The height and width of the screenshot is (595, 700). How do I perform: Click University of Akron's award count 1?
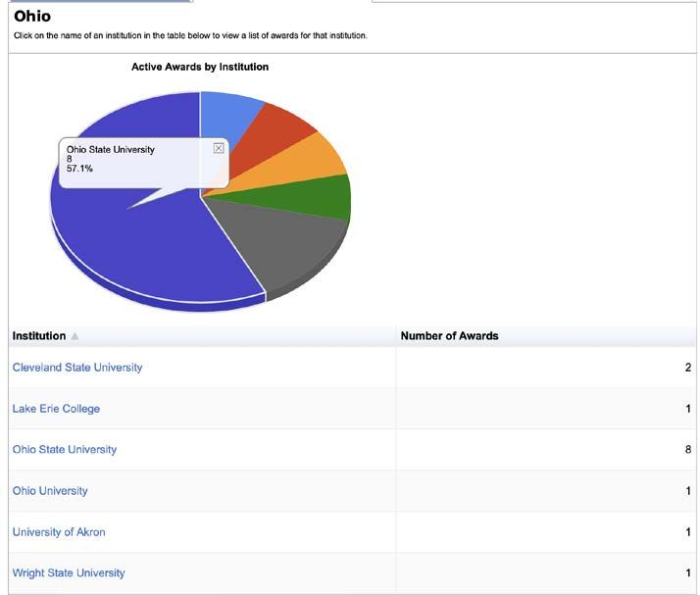(688, 532)
